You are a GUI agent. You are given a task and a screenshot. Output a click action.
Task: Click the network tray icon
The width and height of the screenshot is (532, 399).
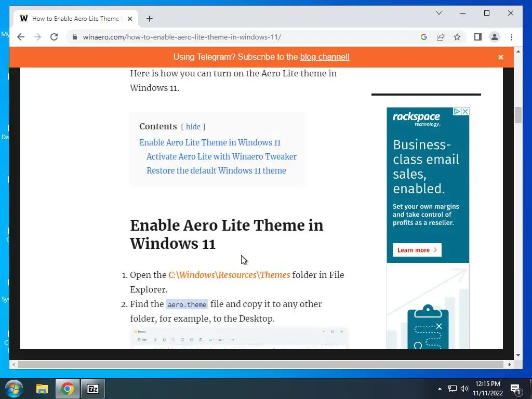point(453,389)
